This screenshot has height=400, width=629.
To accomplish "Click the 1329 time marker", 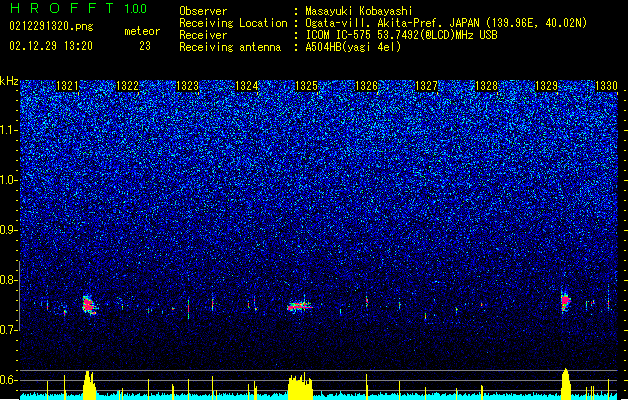I will 546,86.
